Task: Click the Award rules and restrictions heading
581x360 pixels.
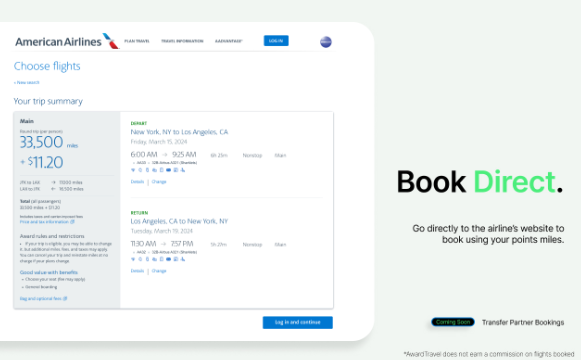Action: 52,236
